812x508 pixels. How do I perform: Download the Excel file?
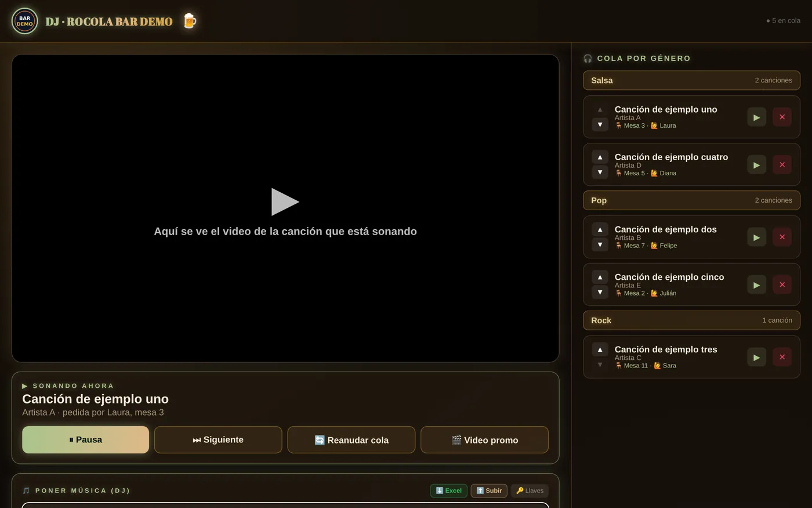click(448, 491)
